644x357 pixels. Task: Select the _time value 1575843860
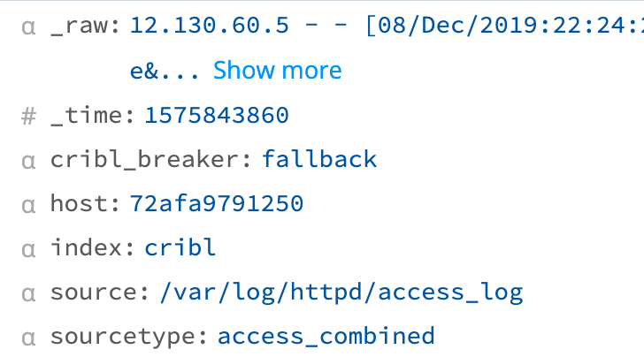[x=217, y=115]
